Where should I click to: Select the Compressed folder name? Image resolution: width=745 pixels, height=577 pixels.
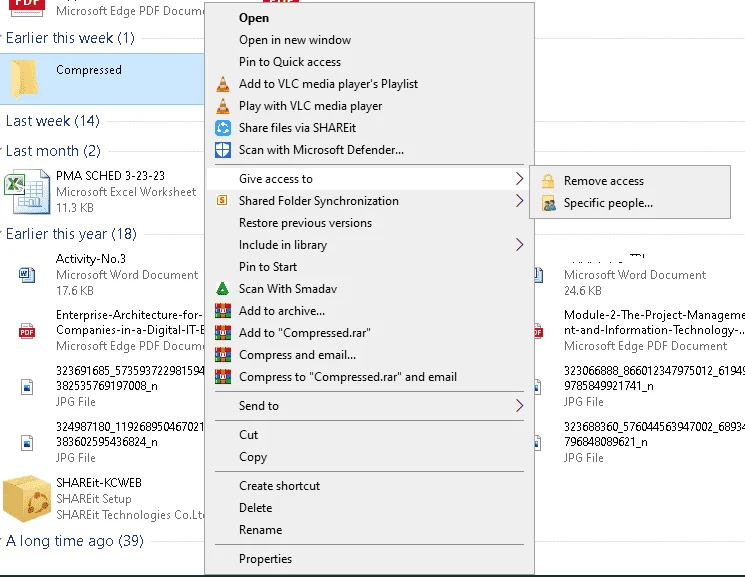[89, 70]
